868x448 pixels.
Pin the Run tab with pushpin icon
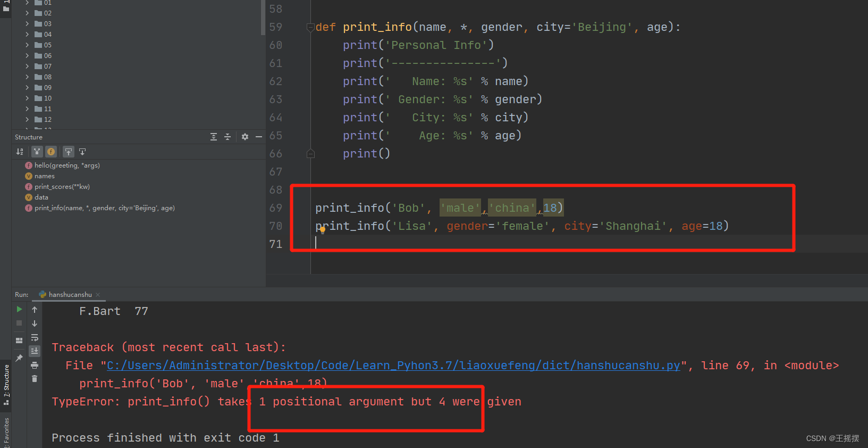pos(19,358)
